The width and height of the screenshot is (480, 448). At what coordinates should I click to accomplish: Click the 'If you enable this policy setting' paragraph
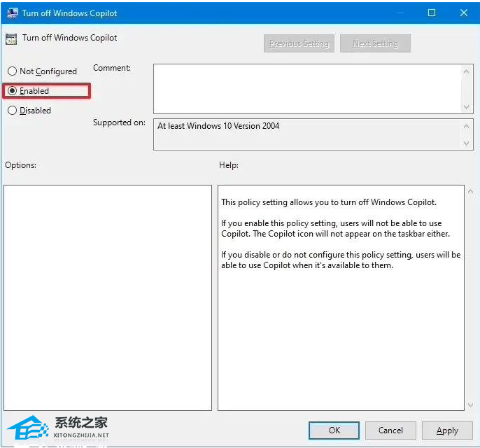click(336, 228)
